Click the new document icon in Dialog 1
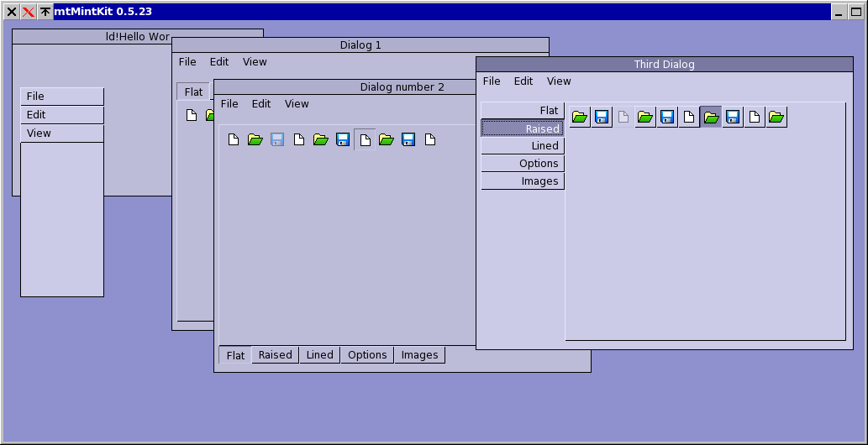 click(192, 115)
